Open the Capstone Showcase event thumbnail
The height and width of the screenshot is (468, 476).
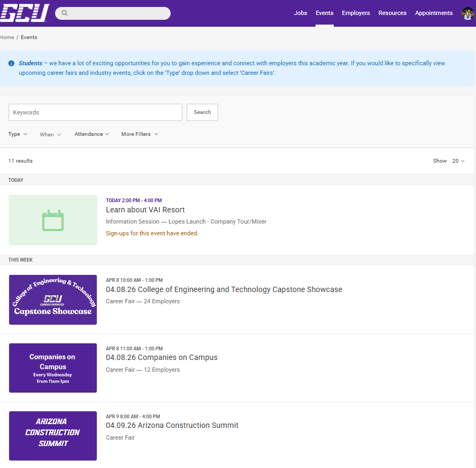[x=53, y=300]
